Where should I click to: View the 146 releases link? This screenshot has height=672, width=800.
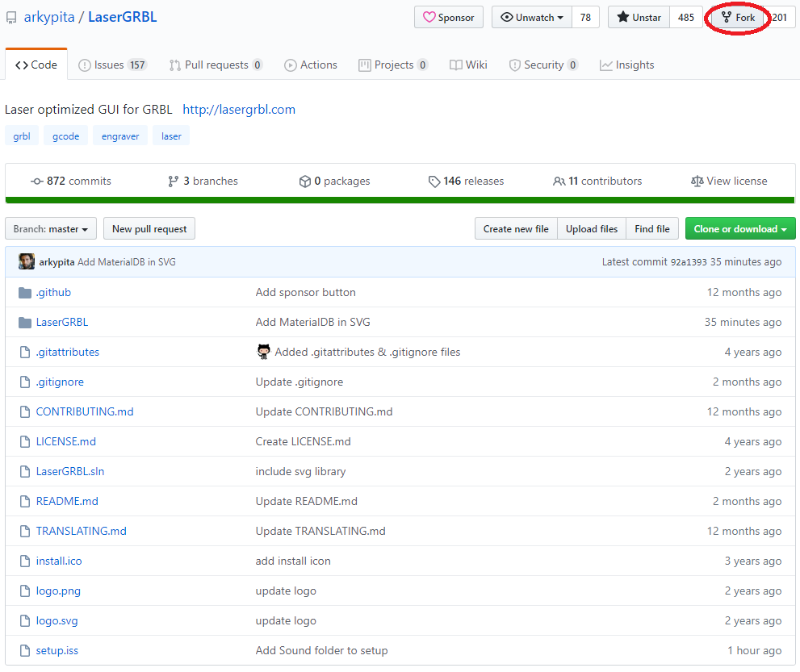[467, 181]
